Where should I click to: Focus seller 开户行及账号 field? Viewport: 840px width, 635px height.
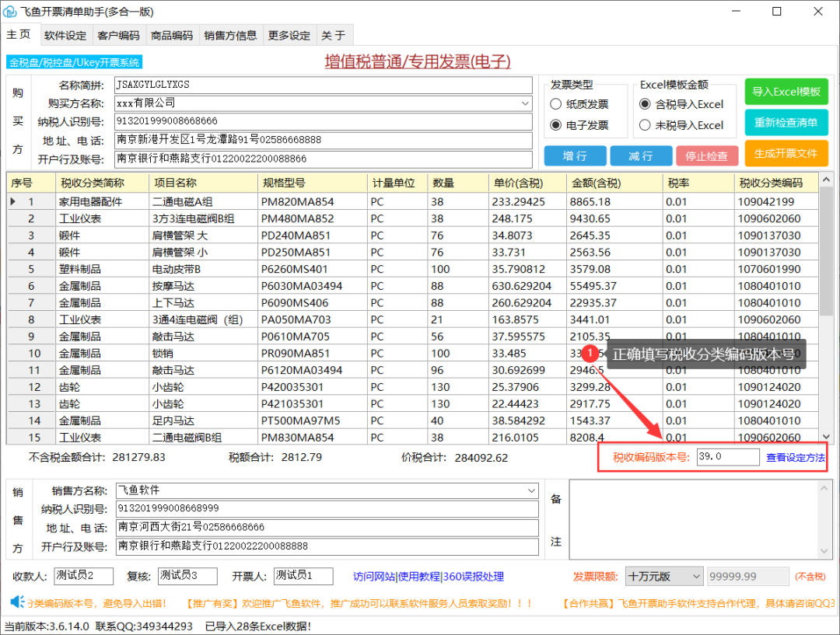pyautogui.click(x=327, y=546)
